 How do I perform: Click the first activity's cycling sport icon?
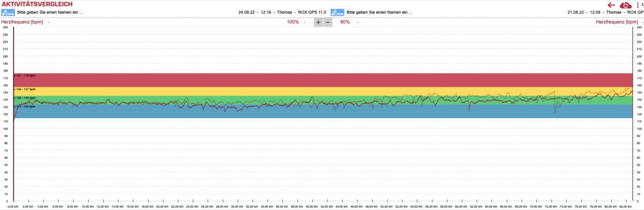coord(8,12)
